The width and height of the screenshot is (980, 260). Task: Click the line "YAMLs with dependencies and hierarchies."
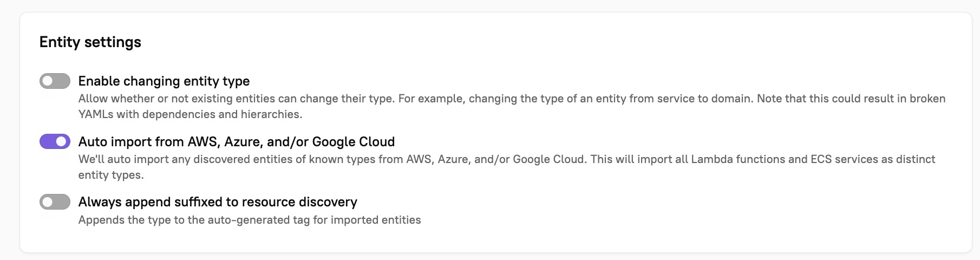[x=190, y=114]
